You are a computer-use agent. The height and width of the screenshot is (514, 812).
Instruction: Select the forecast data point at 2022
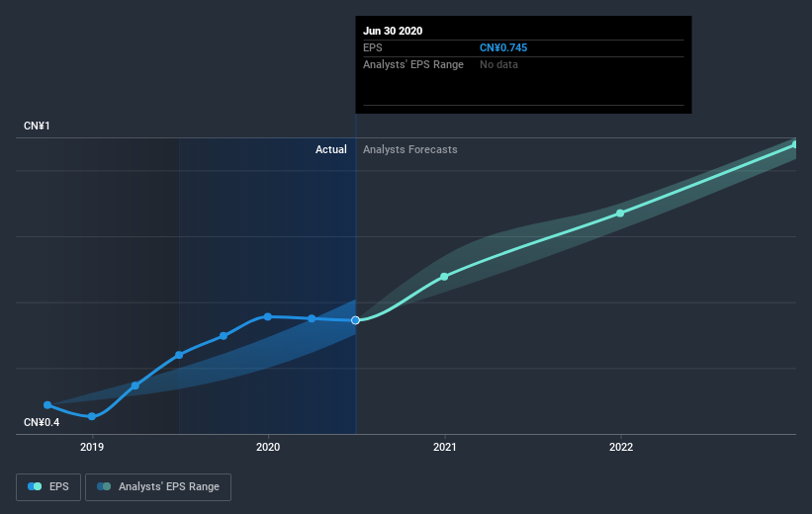(x=620, y=214)
